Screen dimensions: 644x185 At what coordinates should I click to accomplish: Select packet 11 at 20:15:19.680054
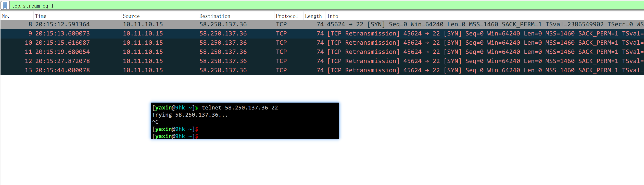point(322,52)
